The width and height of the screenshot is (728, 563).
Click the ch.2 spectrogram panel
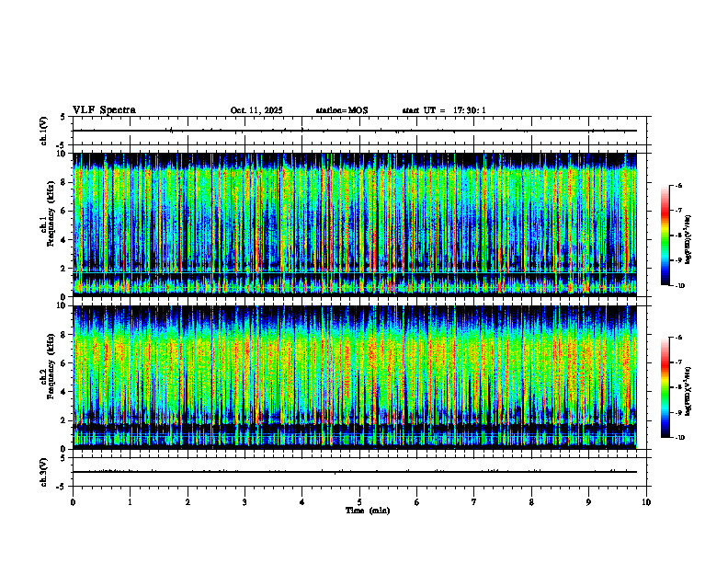[355, 377]
